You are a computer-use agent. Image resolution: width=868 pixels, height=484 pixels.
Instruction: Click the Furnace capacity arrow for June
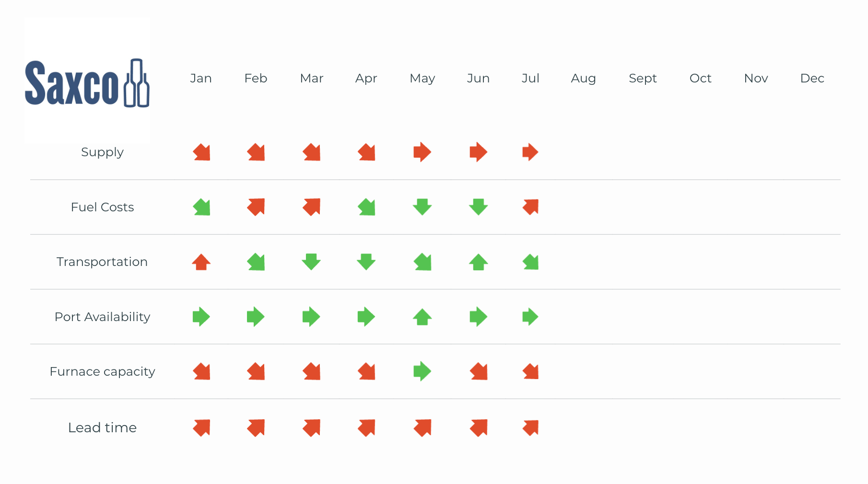click(479, 371)
